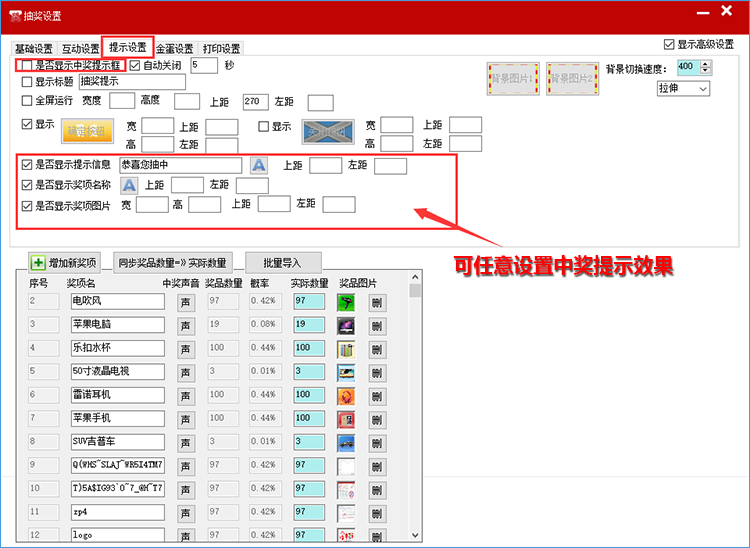Open the 拉伸 stretch mode dropdown
The image size is (750, 548).
683,89
